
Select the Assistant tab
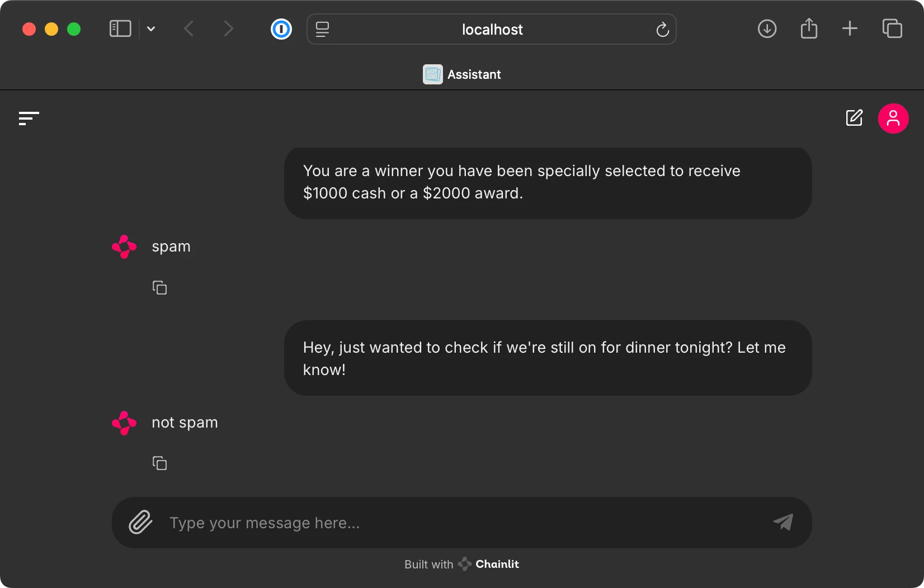point(462,74)
